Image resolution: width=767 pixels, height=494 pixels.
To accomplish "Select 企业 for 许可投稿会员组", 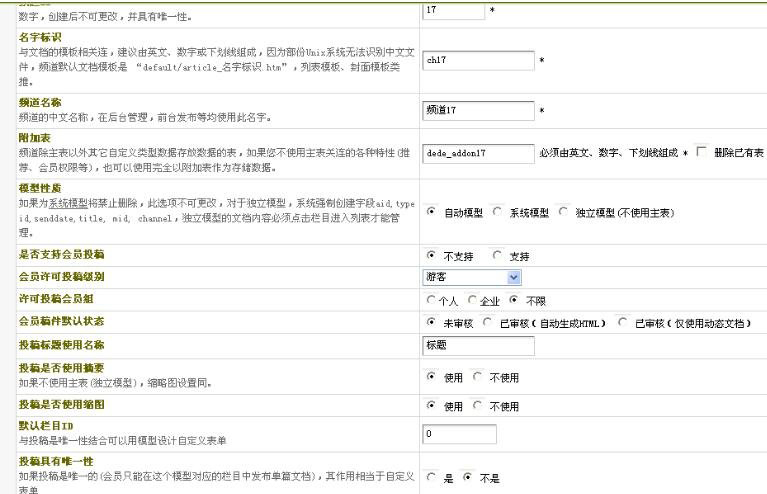I will 473,300.
